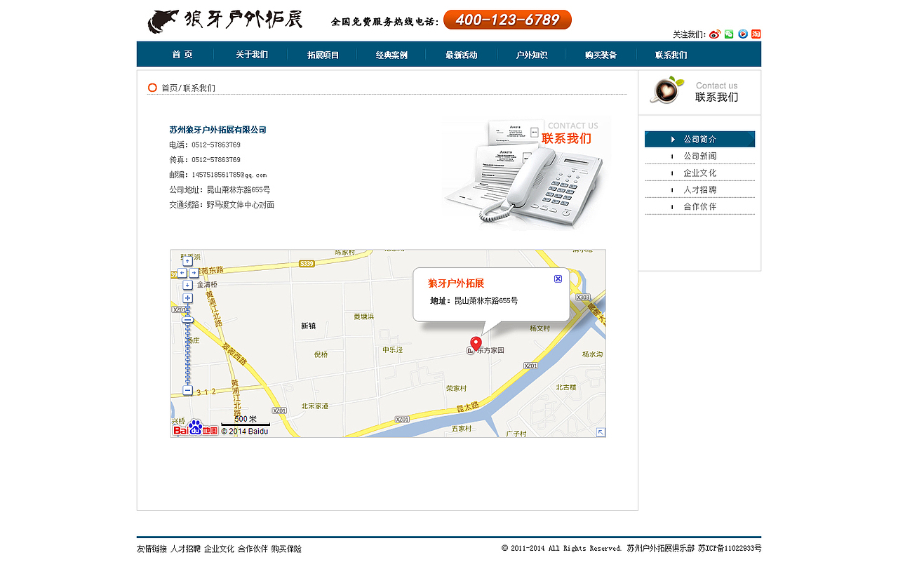Click the 苏ICP备11022933号 footer text
The width and height of the screenshot is (898, 588).
(730, 549)
